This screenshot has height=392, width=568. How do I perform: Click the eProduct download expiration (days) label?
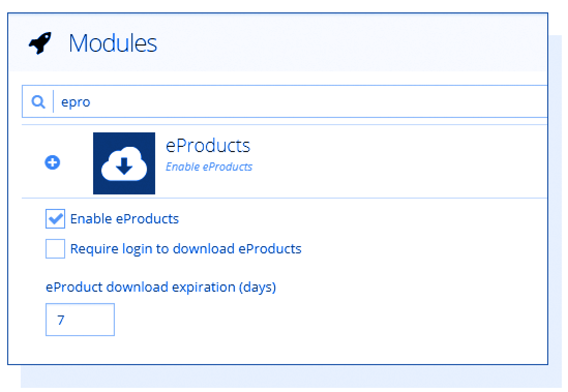click(161, 287)
